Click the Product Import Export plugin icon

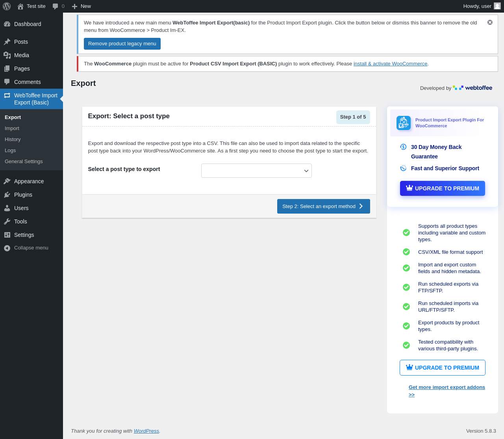pyautogui.click(x=404, y=123)
